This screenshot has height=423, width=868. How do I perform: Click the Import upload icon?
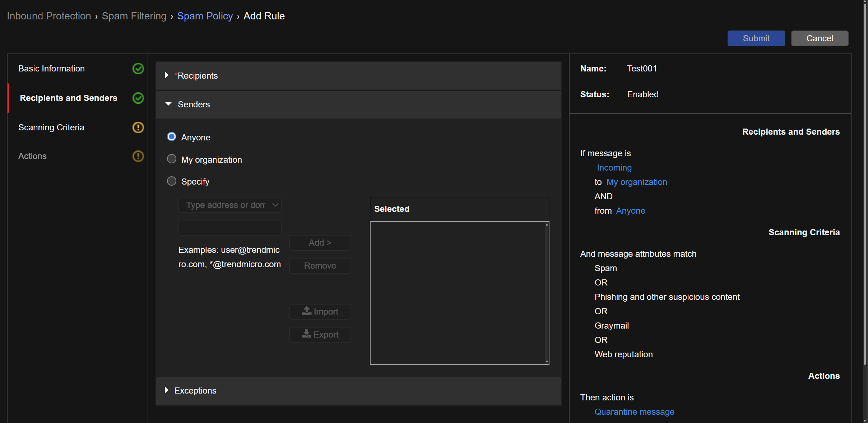[x=307, y=311]
